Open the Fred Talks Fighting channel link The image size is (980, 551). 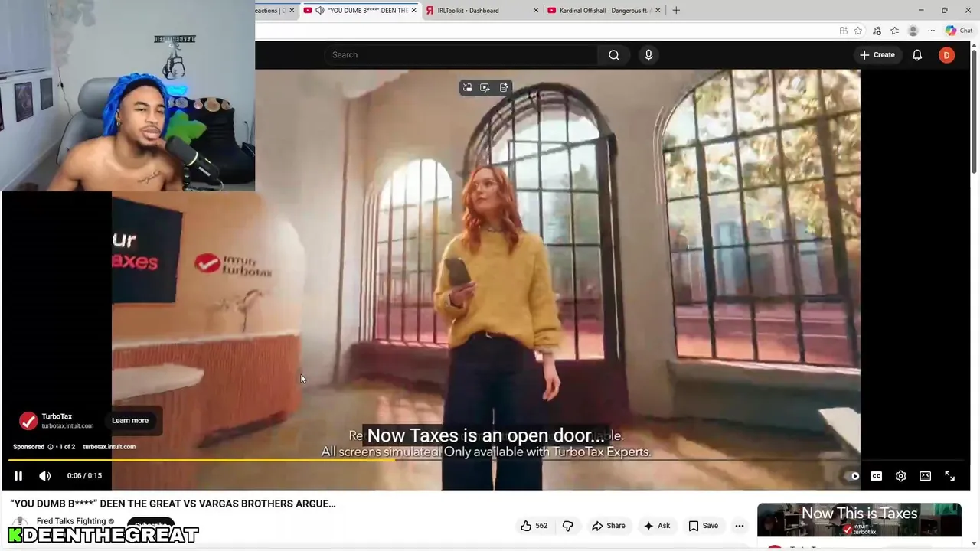click(x=71, y=521)
